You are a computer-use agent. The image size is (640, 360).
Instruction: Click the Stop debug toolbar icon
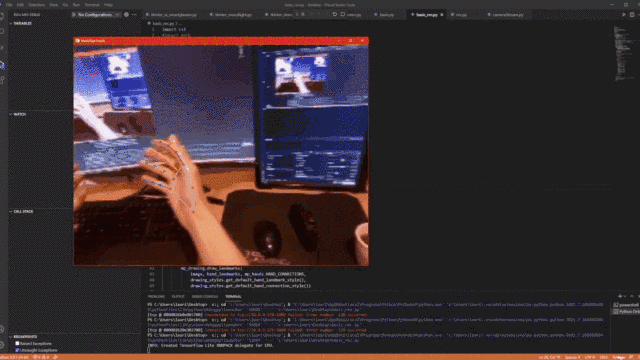click(343, 14)
